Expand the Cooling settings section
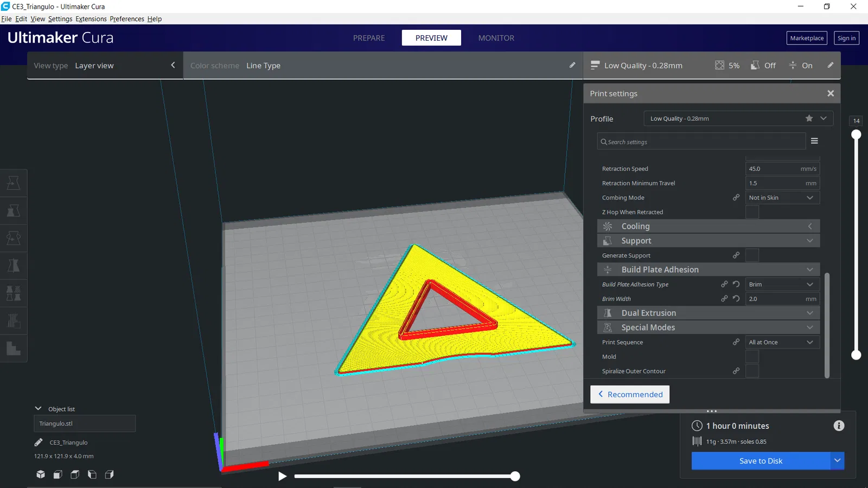The width and height of the screenshot is (868, 488). 709,226
